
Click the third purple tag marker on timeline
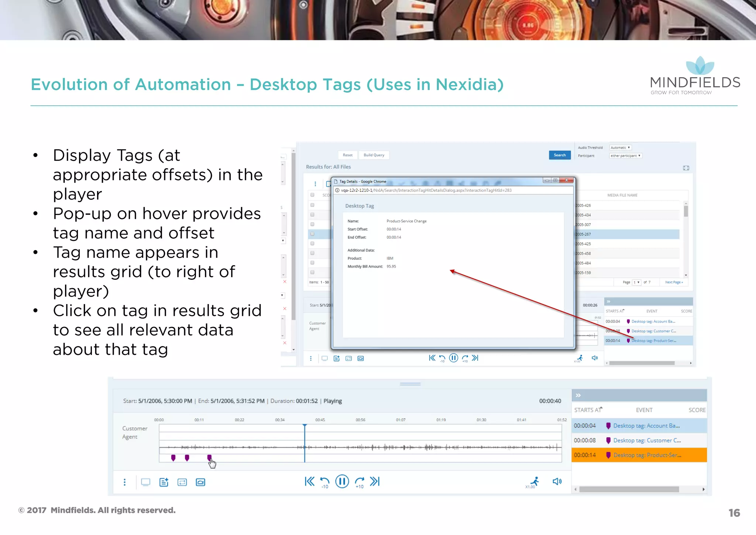209,458
